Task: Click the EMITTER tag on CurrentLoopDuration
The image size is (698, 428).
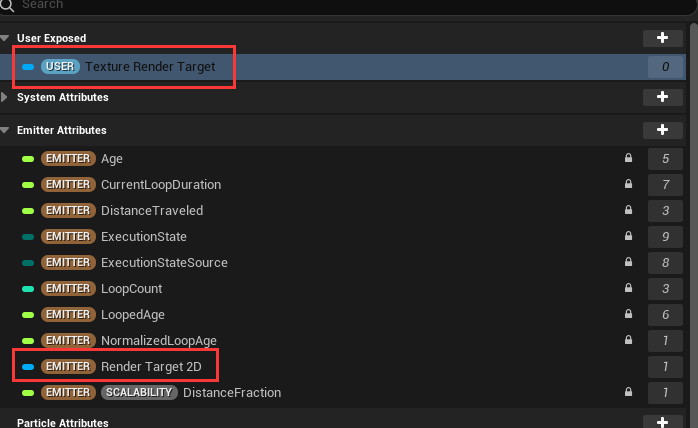Action: point(68,184)
